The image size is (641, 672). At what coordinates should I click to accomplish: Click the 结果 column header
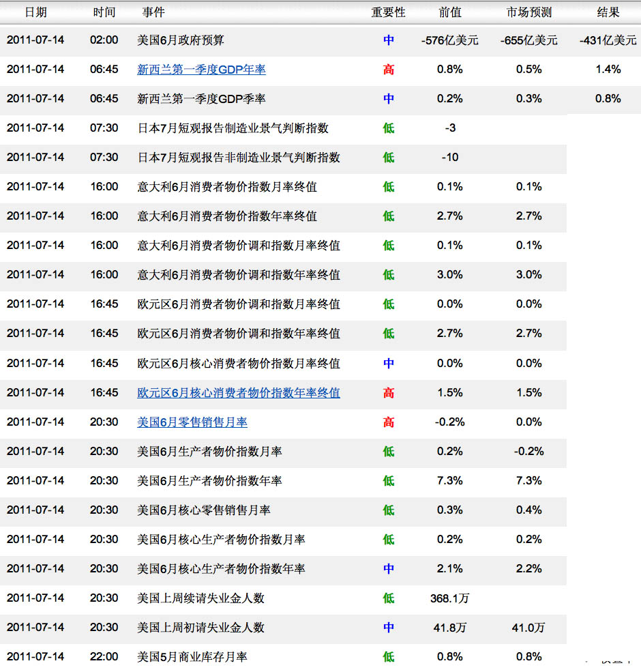(x=608, y=12)
